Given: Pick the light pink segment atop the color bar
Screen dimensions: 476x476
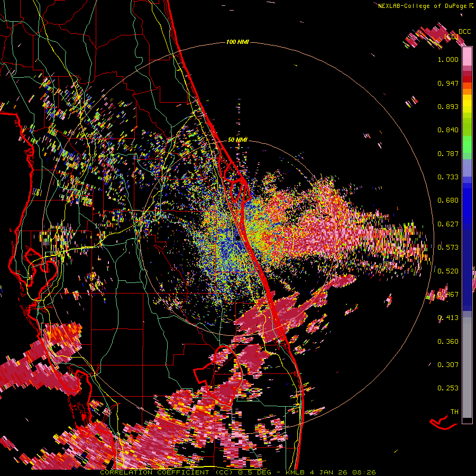Looking at the screenshot, I should (x=467, y=57).
